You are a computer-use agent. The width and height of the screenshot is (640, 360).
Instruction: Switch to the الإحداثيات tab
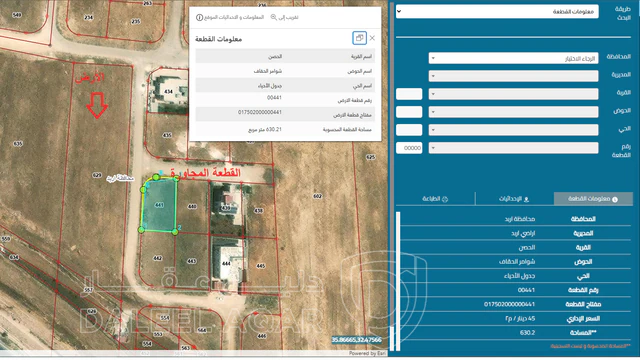[x=514, y=199]
